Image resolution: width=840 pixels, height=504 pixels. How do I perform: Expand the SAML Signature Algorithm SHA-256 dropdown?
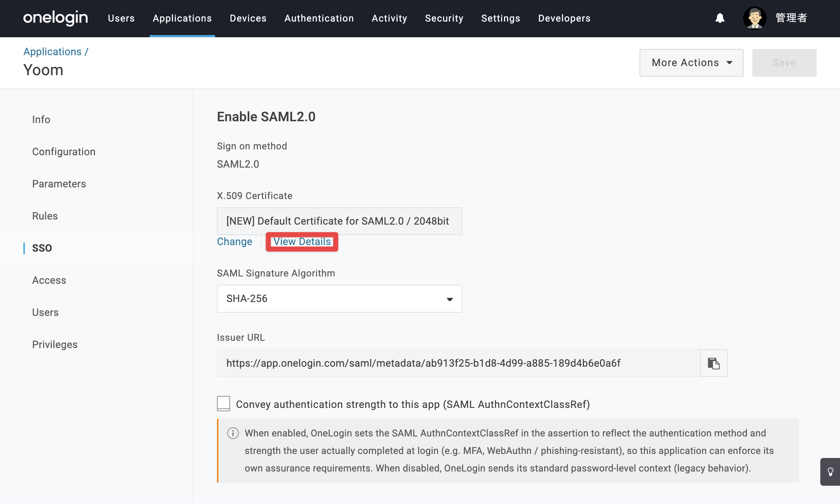pyautogui.click(x=339, y=299)
